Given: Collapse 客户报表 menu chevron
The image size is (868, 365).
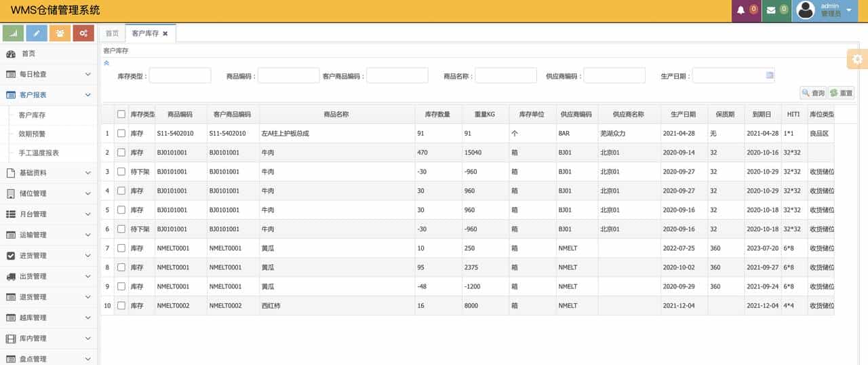Looking at the screenshot, I should [88, 95].
